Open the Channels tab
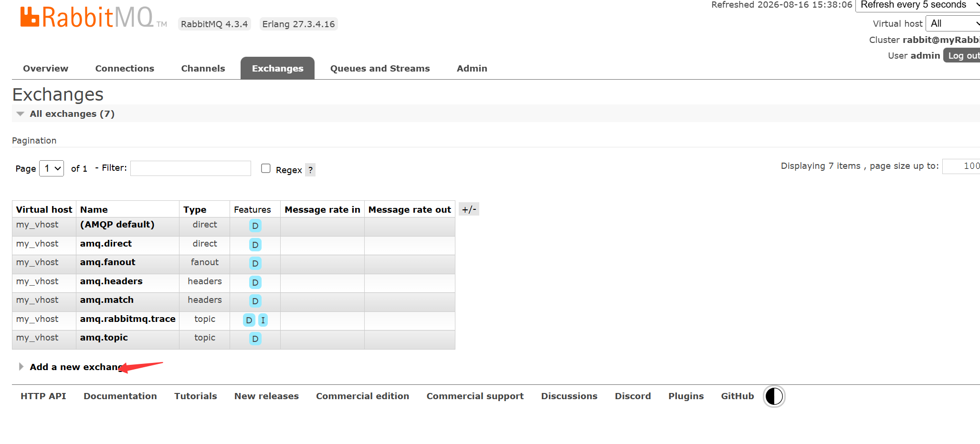This screenshot has width=980, height=444. pyautogui.click(x=203, y=68)
